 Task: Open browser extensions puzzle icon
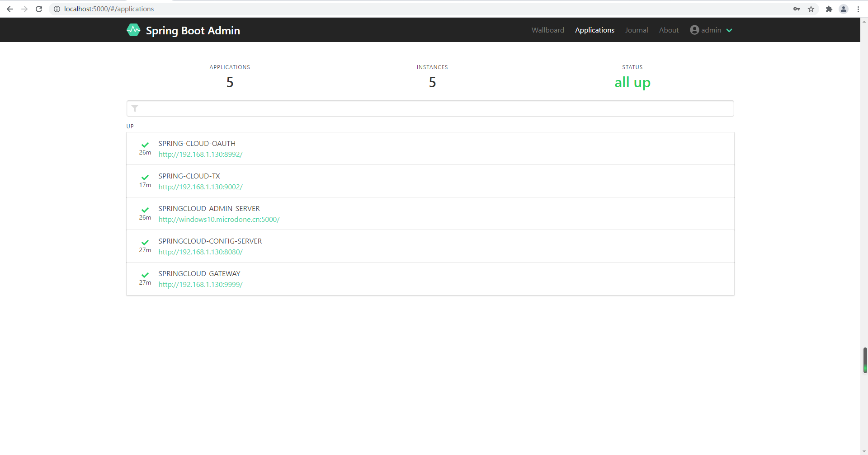pos(829,9)
